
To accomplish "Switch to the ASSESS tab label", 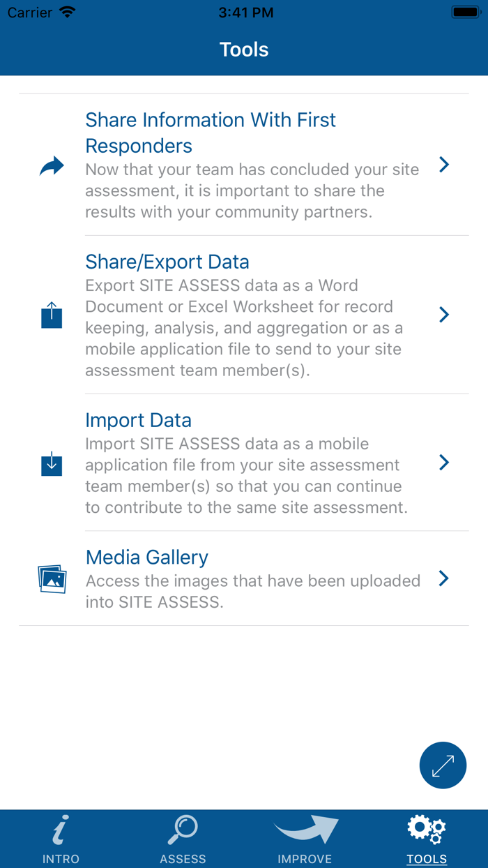I will [x=183, y=859].
